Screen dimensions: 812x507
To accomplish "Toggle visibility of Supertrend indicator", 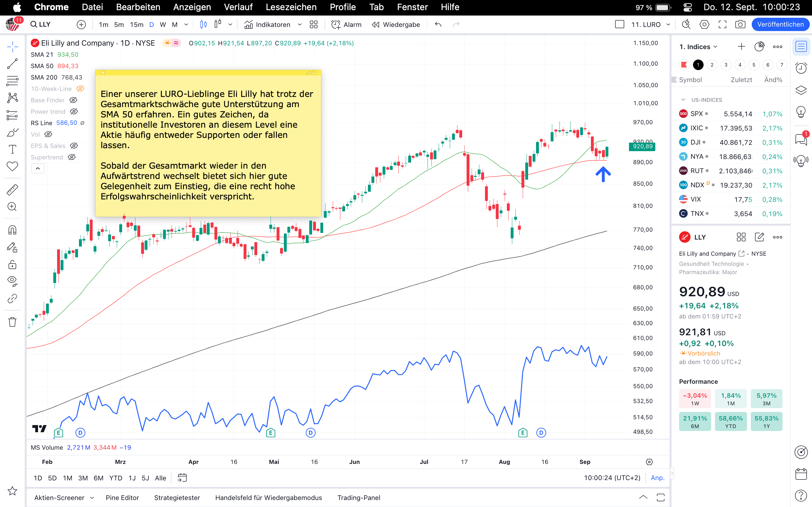I will click(72, 157).
